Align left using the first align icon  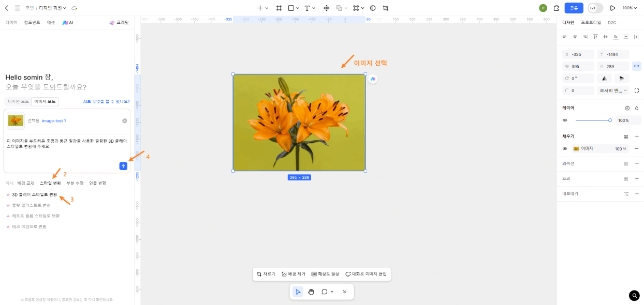[x=564, y=37]
